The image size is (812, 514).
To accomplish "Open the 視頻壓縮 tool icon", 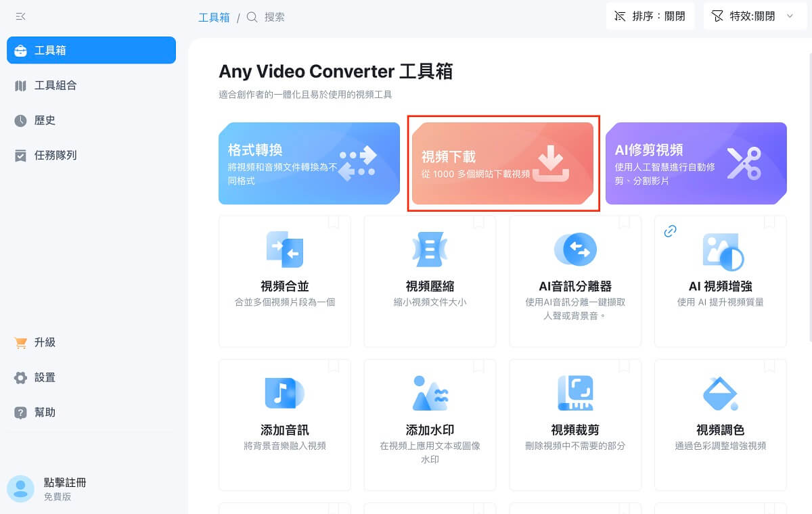I will click(x=430, y=250).
